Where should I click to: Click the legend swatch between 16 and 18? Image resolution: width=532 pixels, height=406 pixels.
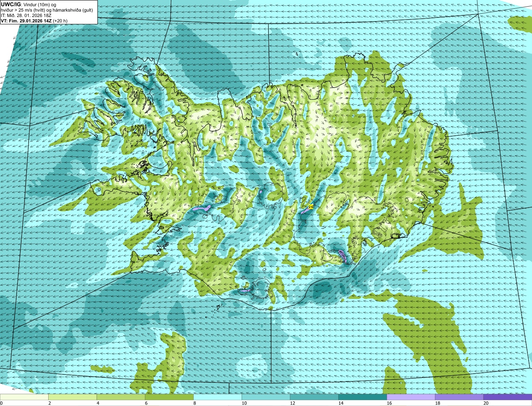pos(411,397)
